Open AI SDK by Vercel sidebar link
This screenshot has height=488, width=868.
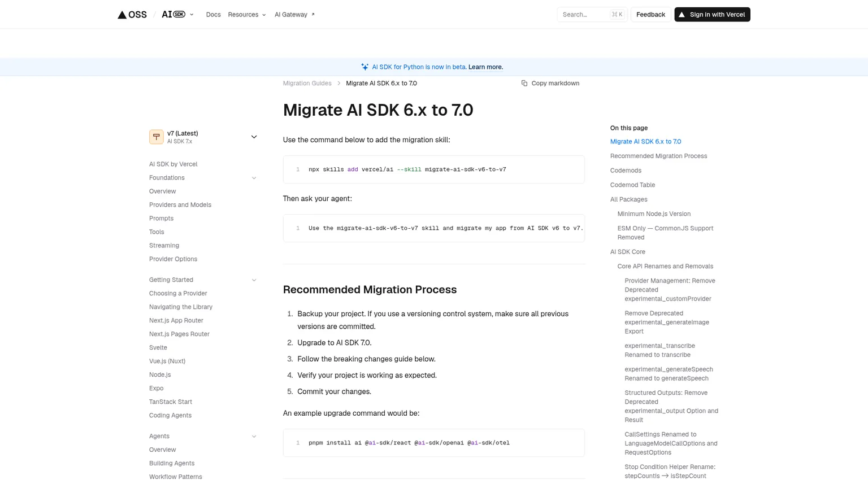[x=173, y=164]
